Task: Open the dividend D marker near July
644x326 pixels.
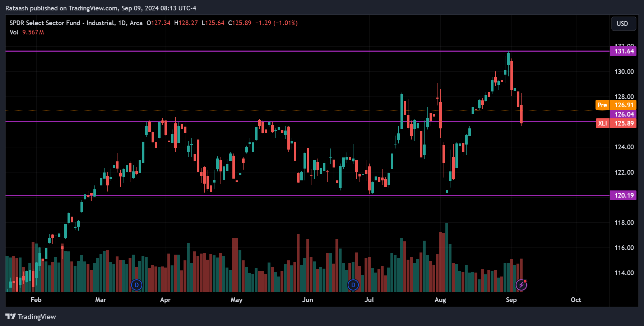Action: point(353,285)
